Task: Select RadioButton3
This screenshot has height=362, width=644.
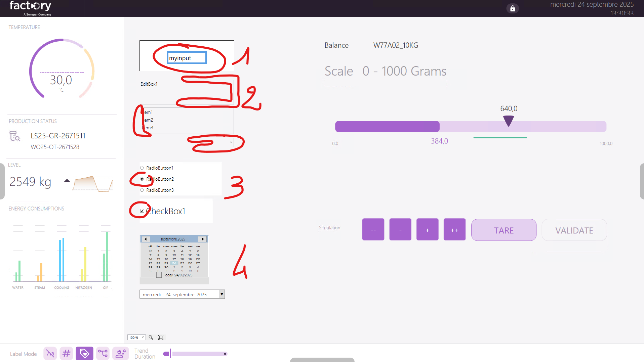Action: click(x=142, y=190)
